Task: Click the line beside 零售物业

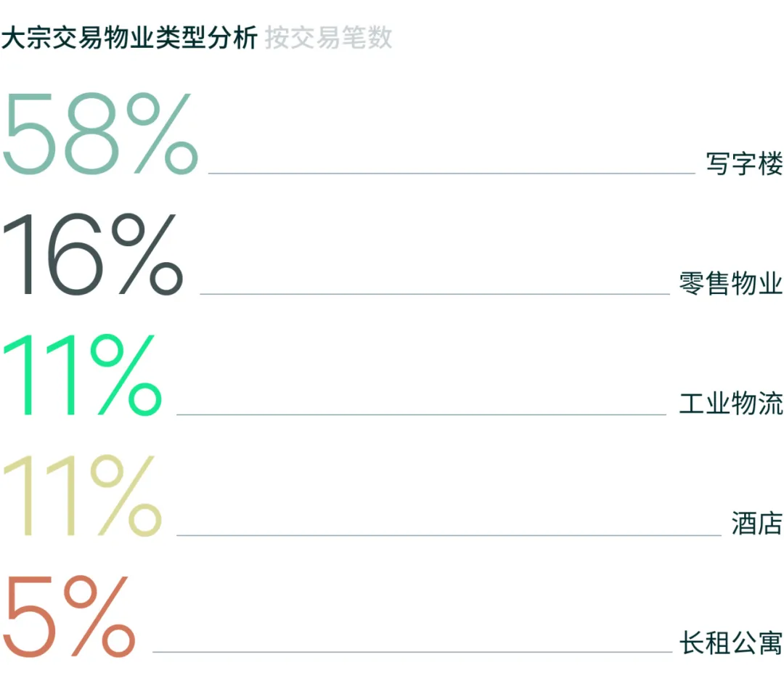Action: (435, 294)
